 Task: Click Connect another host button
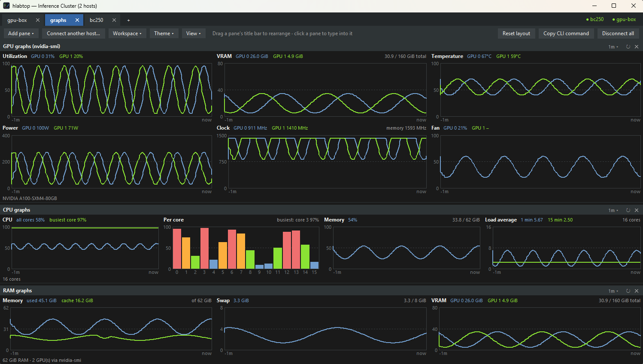pos(73,33)
